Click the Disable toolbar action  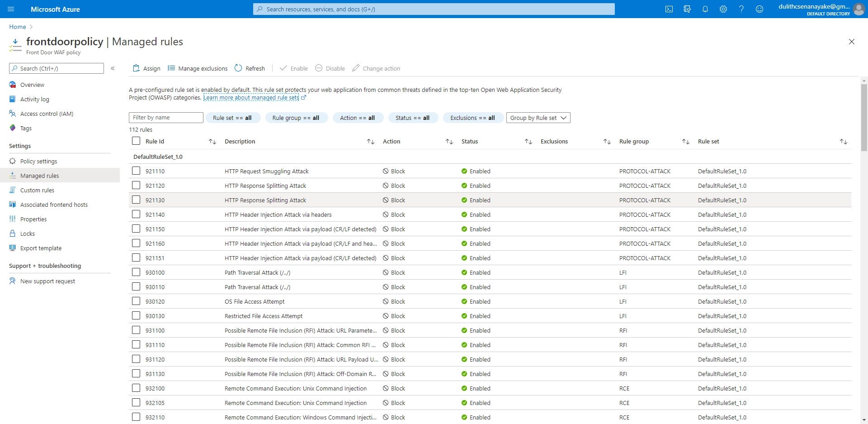click(x=330, y=68)
